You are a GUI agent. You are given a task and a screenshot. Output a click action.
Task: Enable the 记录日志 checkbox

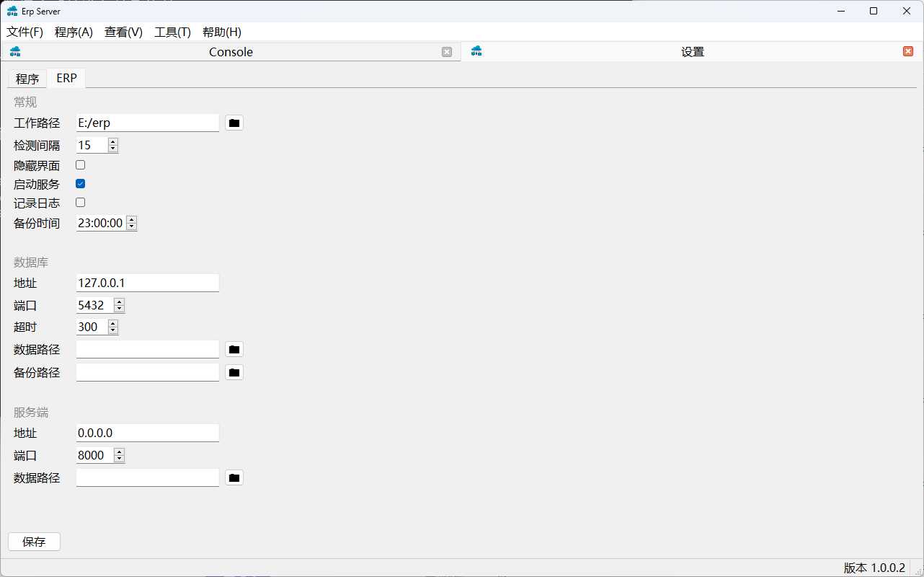tap(81, 203)
